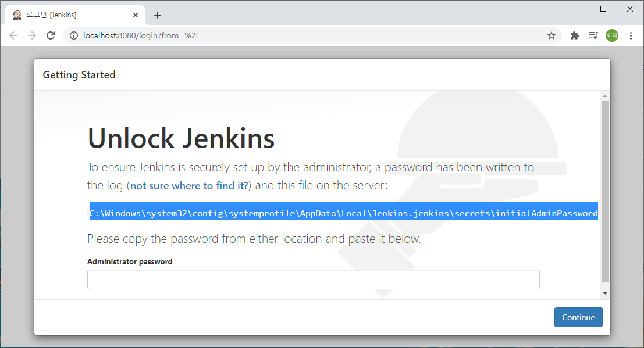Image resolution: width=644 pixels, height=348 pixels.
Task: Click the 'Administrator password' label
Action: coord(130,262)
